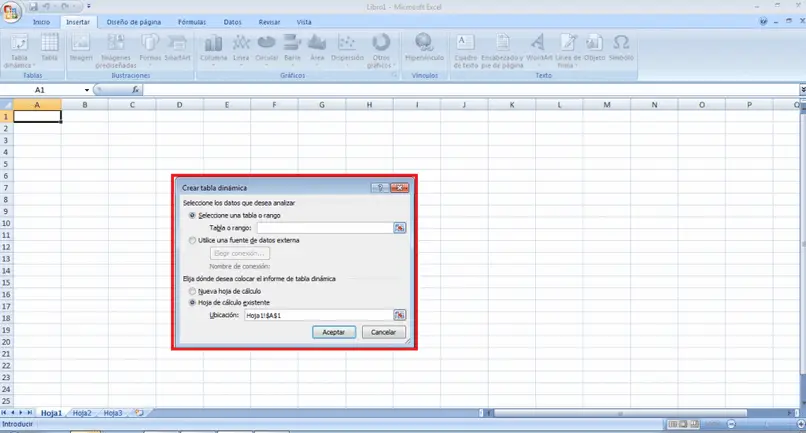The width and height of the screenshot is (806, 433).
Task: Insert a SmartArt graphic
Action: pos(177,47)
